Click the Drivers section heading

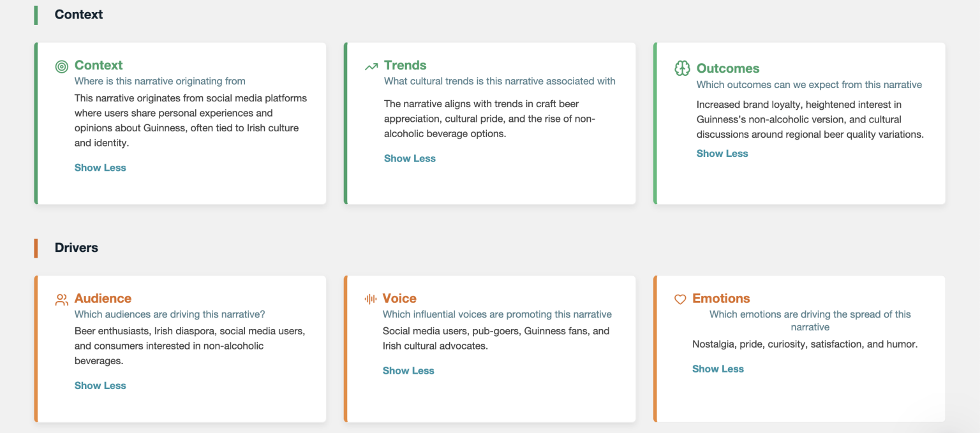click(x=76, y=248)
